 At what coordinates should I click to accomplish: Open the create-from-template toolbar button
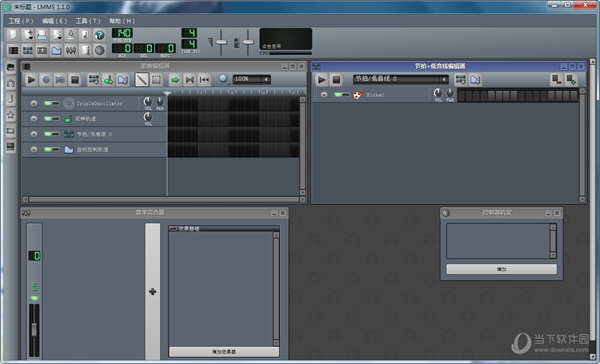click(x=28, y=35)
